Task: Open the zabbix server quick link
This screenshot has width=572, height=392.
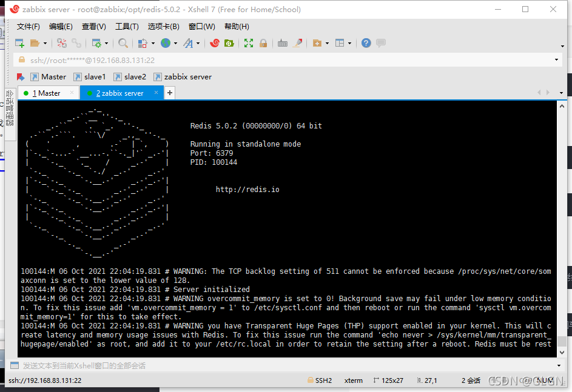Action: pyautogui.click(x=183, y=77)
